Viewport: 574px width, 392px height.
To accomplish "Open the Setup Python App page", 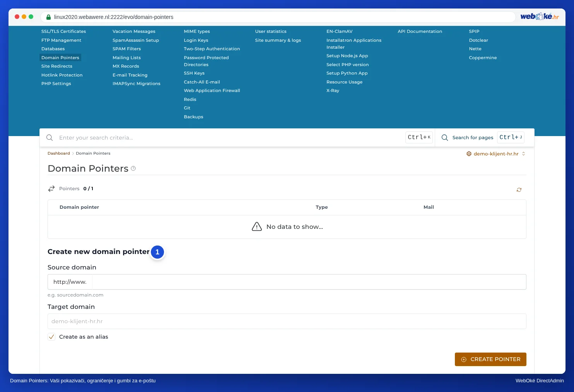I will [x=347, y=73].
